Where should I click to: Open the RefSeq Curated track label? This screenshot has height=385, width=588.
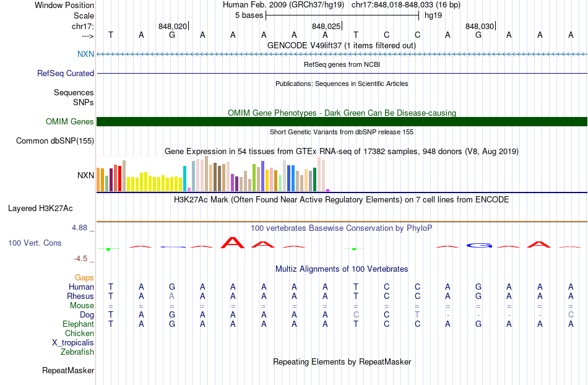[66, 73]
